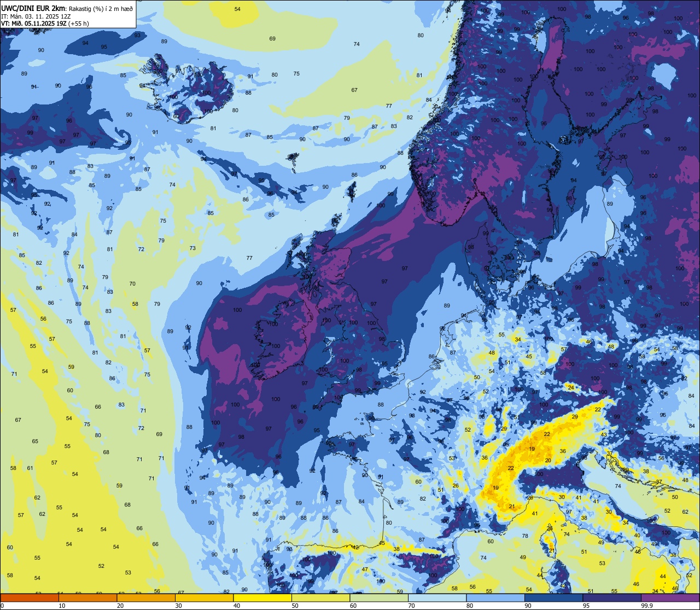The height and width of the screenshot is (610, 700).
Task: Click the "(+55 h)" forecast hour text
Action: tap(79, 24)
